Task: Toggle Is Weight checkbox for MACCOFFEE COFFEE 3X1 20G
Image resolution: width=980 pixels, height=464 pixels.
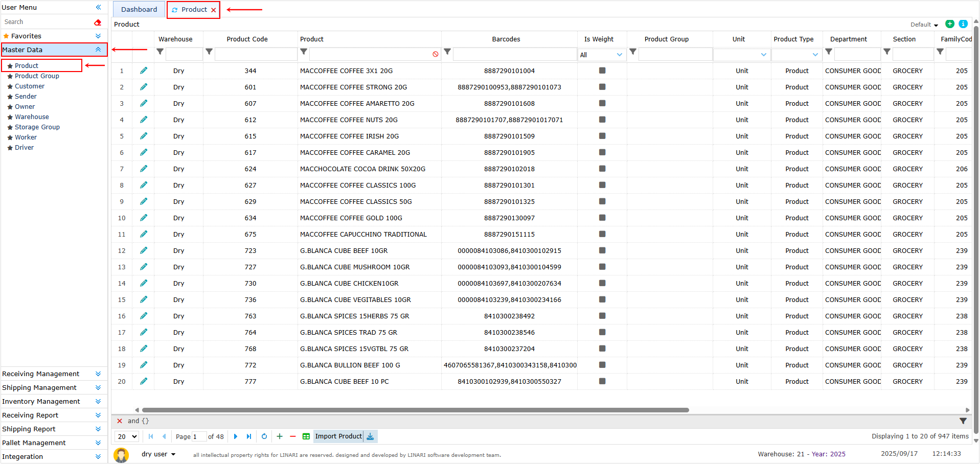Action: [x=602, y=71]
